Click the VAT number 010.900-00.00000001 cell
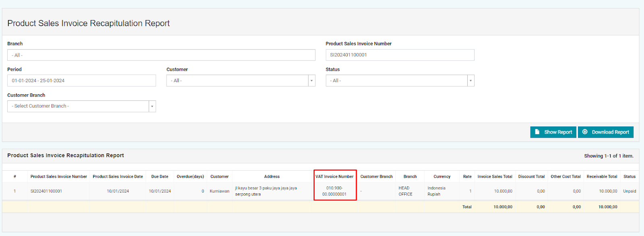This screenshot has height=236, width=644. click(334, 191)
